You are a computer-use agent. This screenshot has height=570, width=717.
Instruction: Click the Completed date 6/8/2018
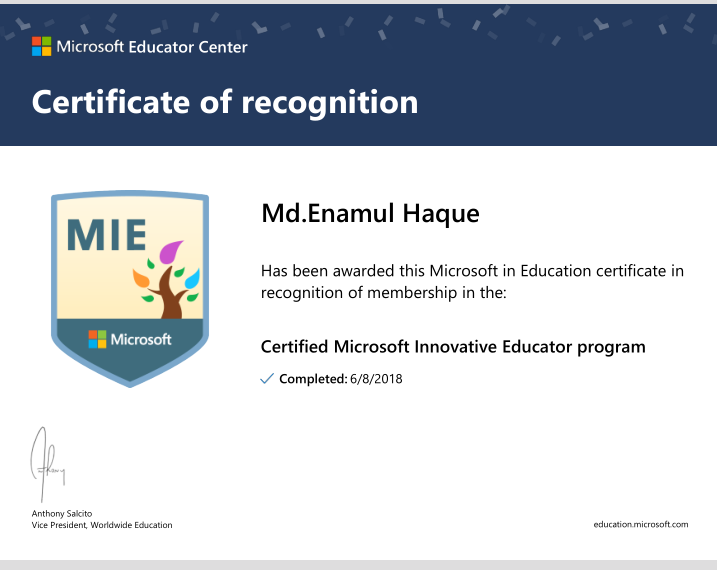pos(376,379)
